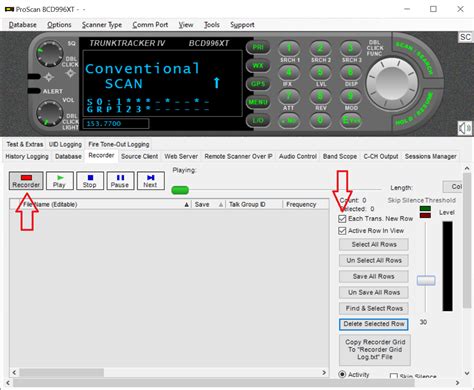The height and width of the screenshot is (390, 474).
Task: Push keypad button 5 LVL
Action: (x=320, y=72)
